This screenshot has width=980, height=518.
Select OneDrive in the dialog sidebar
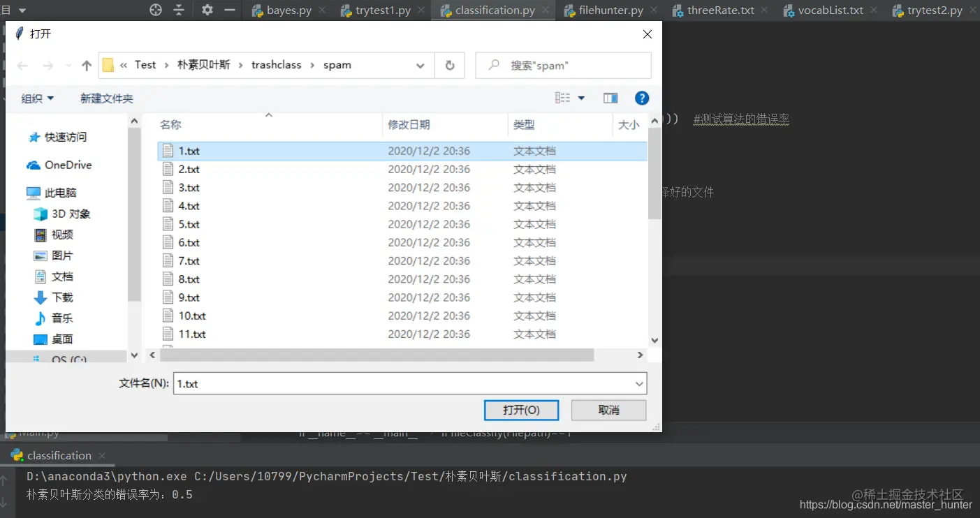(65, 165)
